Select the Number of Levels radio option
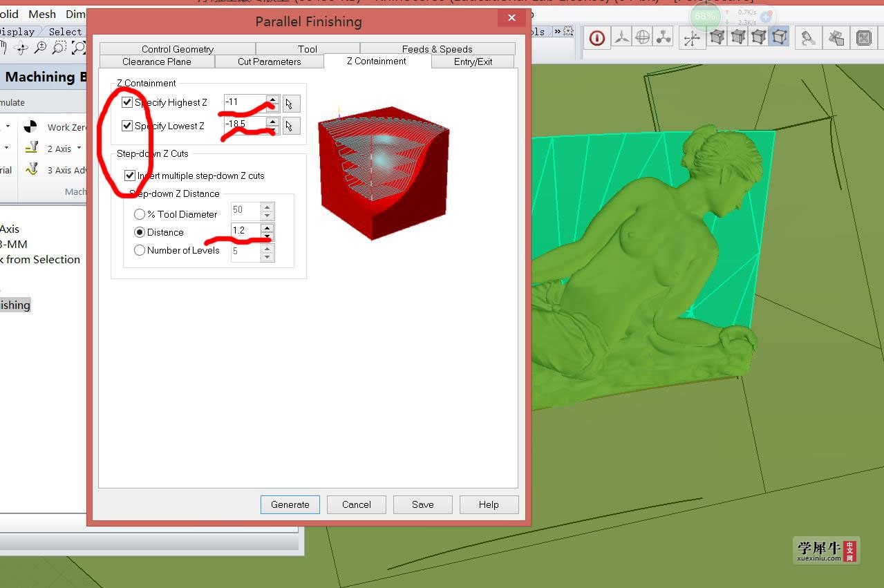This screenshot has width=884, height=588. coord(140,250)
